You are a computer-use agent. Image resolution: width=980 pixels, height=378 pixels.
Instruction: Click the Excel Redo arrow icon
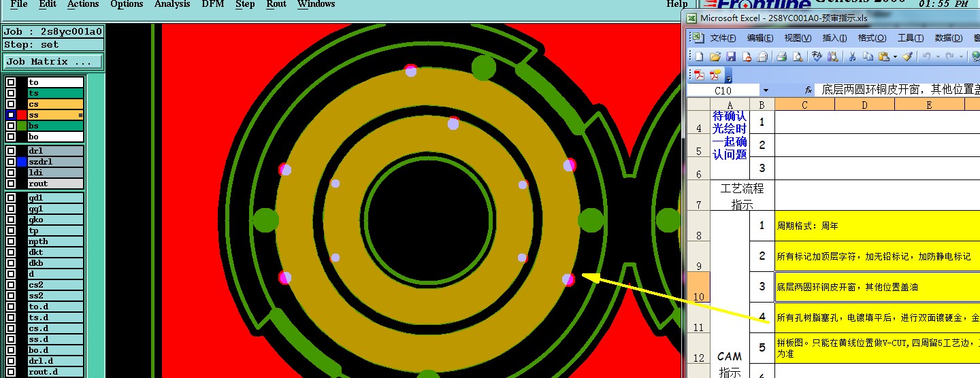951,56
